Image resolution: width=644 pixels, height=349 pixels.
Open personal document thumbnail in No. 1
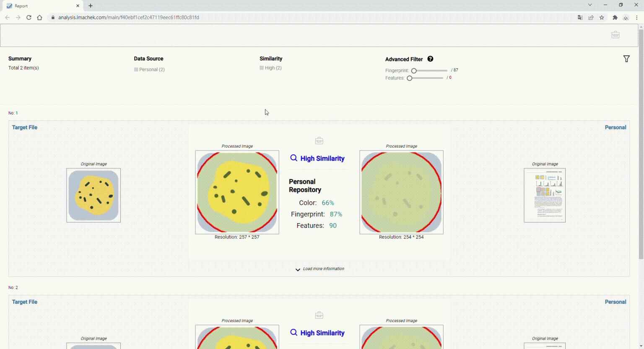click(545, 195)
